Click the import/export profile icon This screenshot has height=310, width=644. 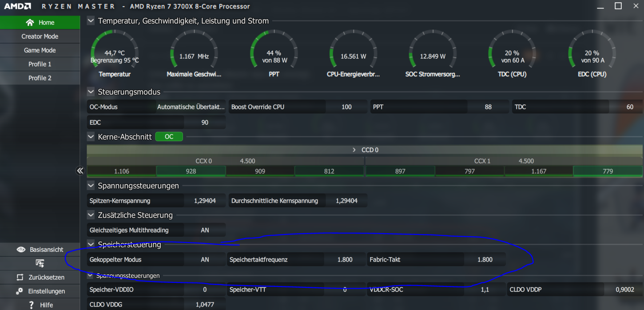pyautogui.click(x=40, y=263)
